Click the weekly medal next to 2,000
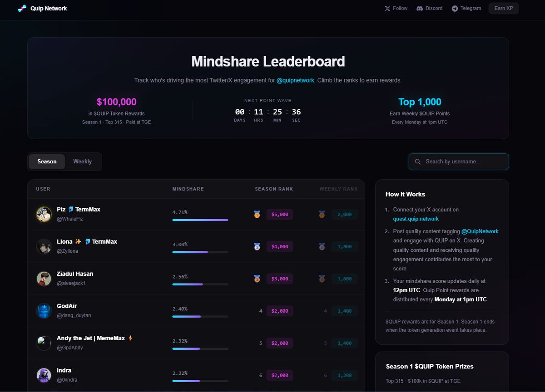This screenshot has height=392, width=545. click(x=322, y=214)
